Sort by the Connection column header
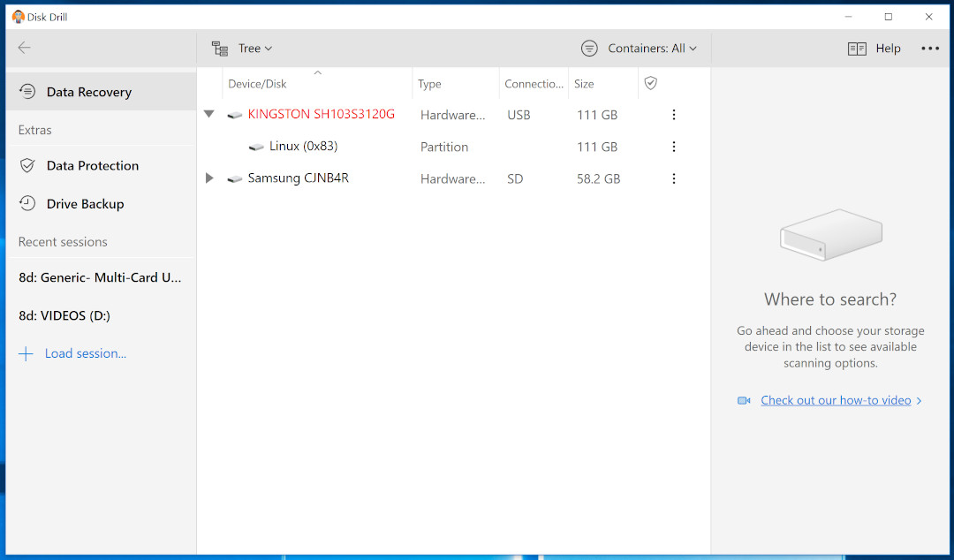This screenshot has width=954, height=560. [534, 83]
